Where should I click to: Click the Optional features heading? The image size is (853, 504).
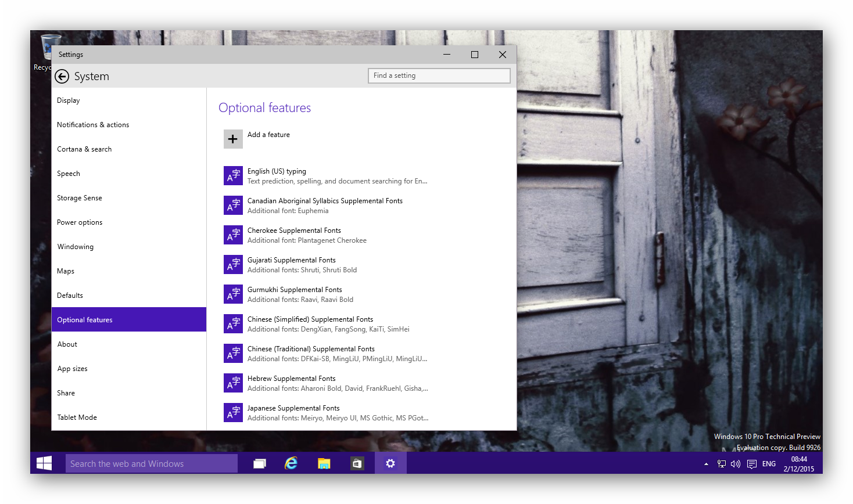265,108
